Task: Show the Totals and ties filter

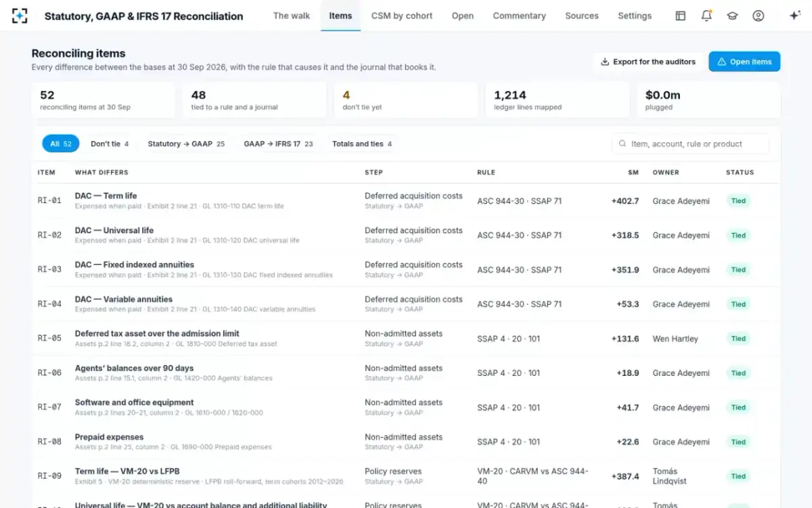Action: pyautogui.click(x=361, y=144)
